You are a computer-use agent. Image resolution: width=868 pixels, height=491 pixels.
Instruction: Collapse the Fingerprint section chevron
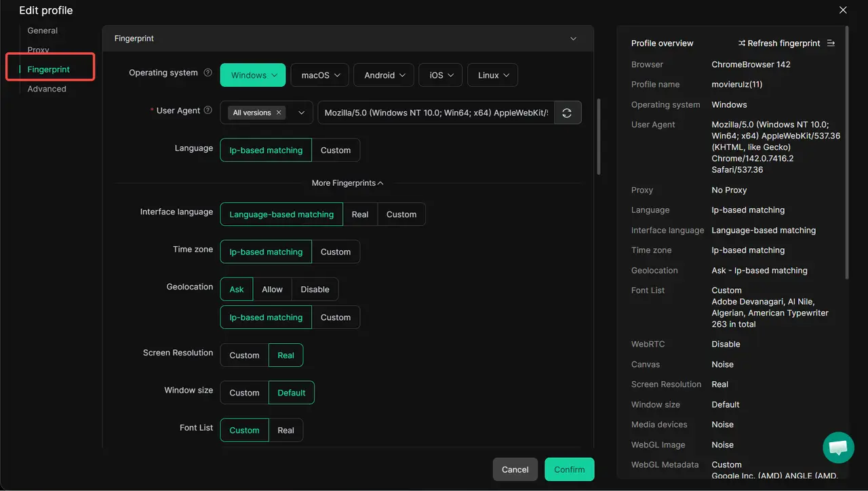573,39
